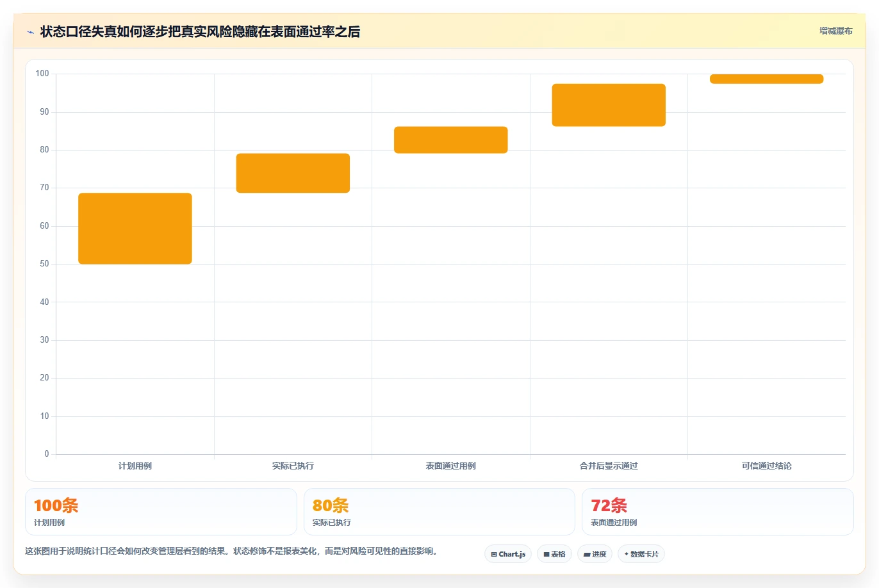This screenshot has width=879, height=588.
Task: Select the 进度 tag
Action: pyautogui.click(x=595, y=554)
